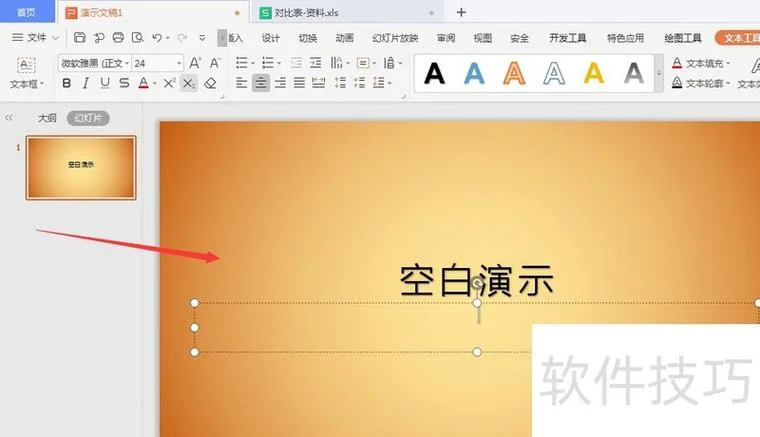Open the 文本轮廓 dropdown
The height and width of the screenshot is (437, 760).
coord(728,84)
